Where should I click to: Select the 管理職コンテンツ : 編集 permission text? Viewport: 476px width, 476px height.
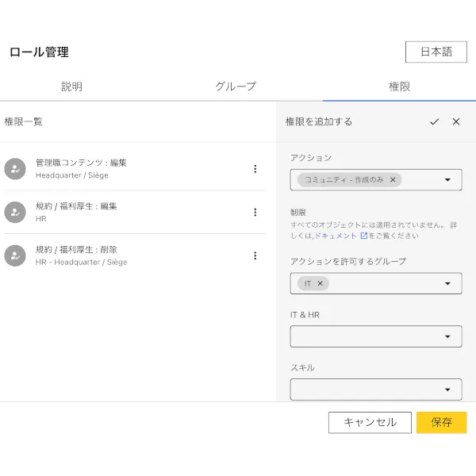[x=81, y=163]
